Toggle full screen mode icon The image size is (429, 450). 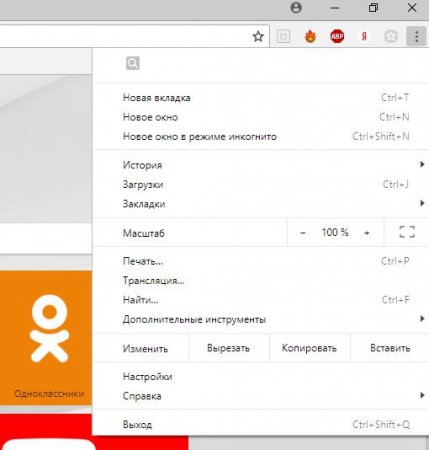(407, 232)
